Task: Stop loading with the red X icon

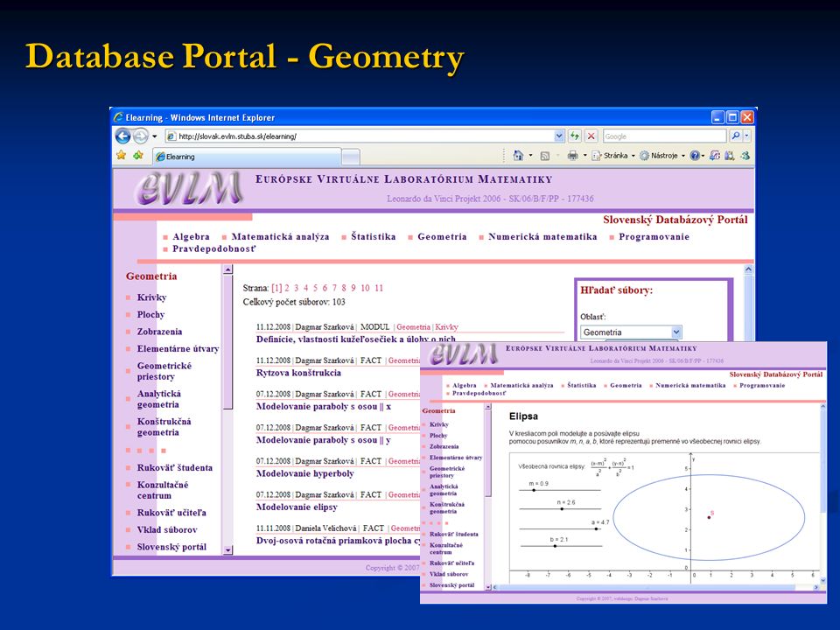Action: 591,136
